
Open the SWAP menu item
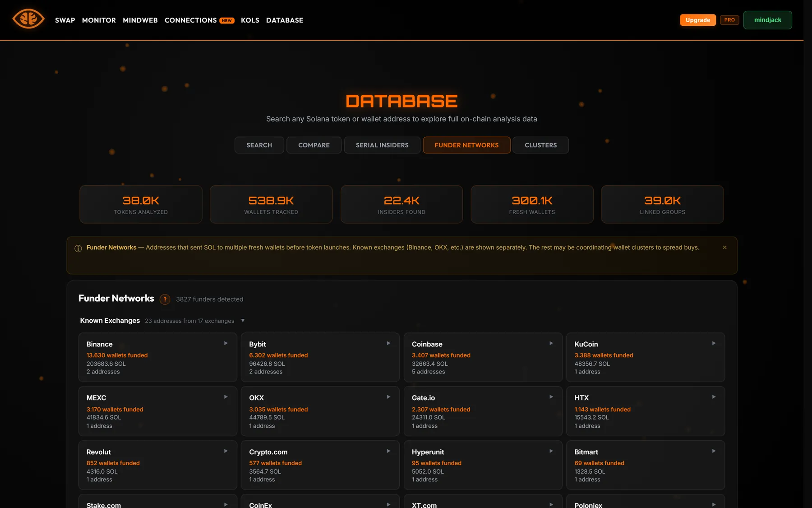point(65,20)
